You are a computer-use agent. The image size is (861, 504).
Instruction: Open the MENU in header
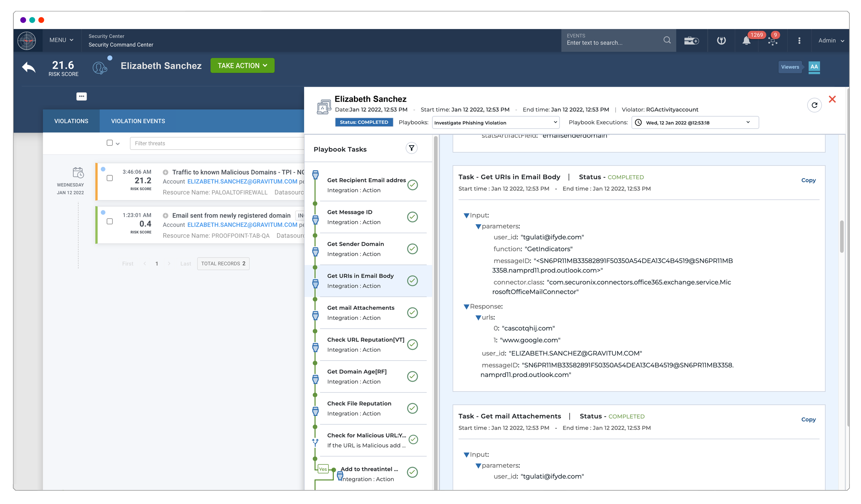(61, 40)
